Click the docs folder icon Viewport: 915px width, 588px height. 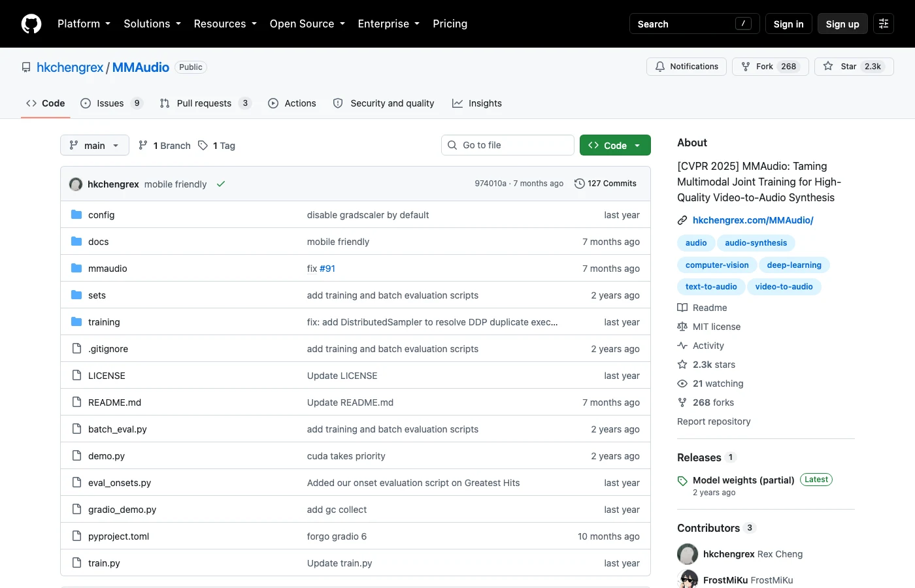click(76, 242)
